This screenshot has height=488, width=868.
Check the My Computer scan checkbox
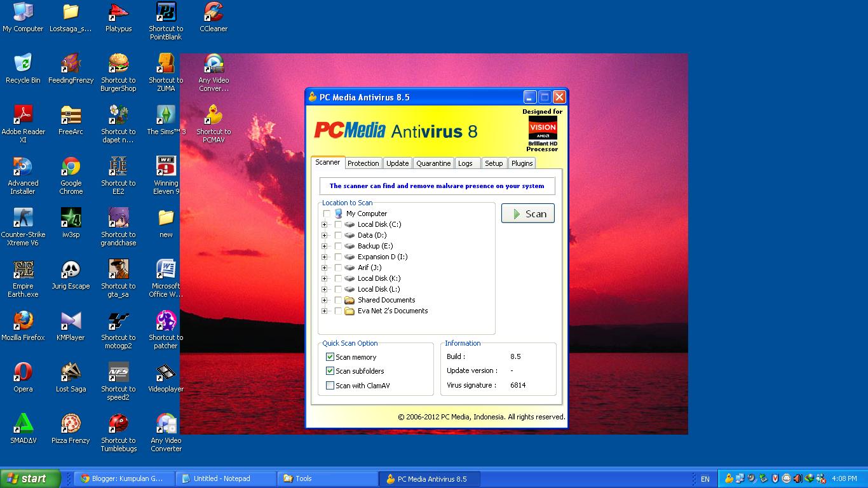pyautogui.click(x=327, y=213)
